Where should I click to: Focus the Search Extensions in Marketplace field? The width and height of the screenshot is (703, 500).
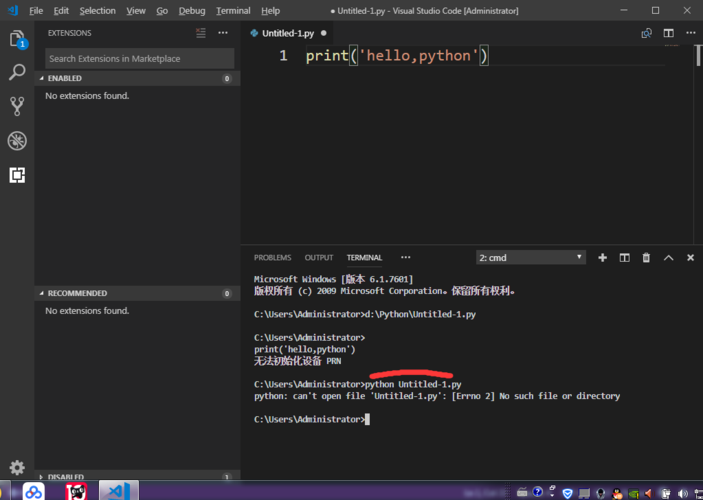click(x=139, y=59)
